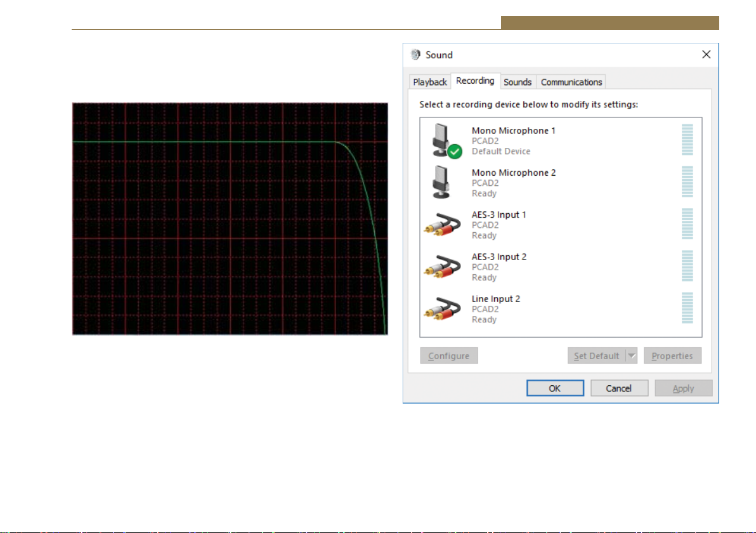Screen dimensions: 756x533
Task: Click the frequency response graph image
Action: point(230,218)
